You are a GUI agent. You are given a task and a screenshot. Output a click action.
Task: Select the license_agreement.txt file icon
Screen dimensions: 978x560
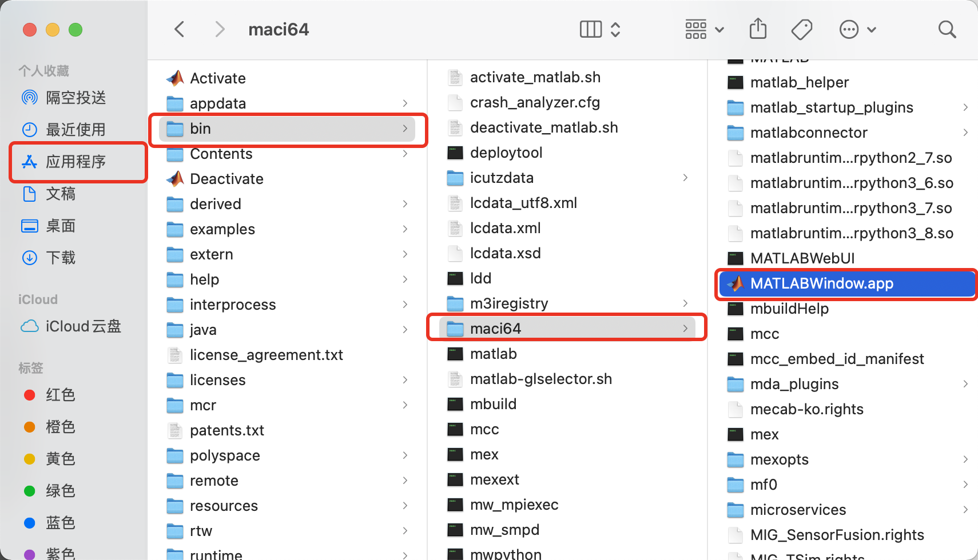(174, 355)
